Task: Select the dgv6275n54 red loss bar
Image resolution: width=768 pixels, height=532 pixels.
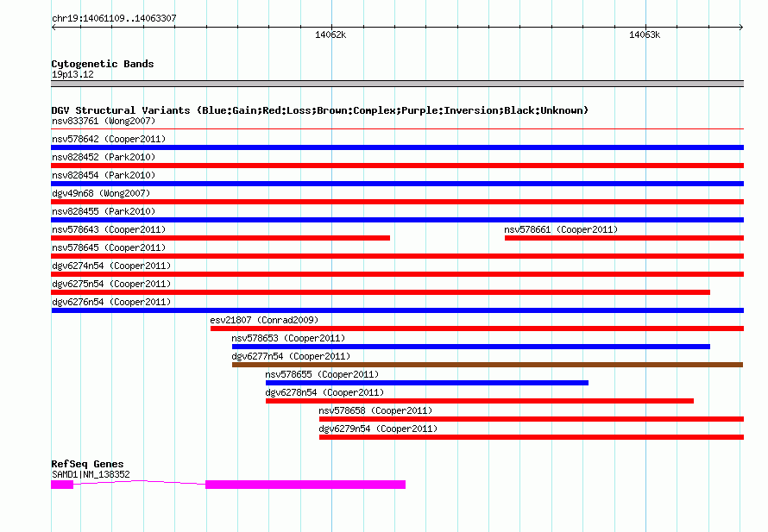Action: click(381, 292)
